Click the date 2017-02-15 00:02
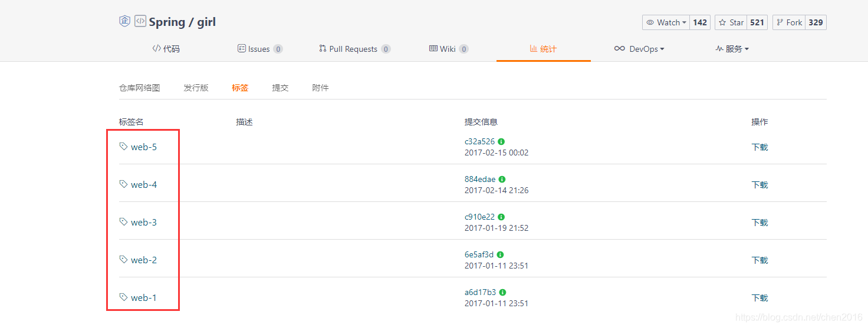 click(x=497, y=153)
